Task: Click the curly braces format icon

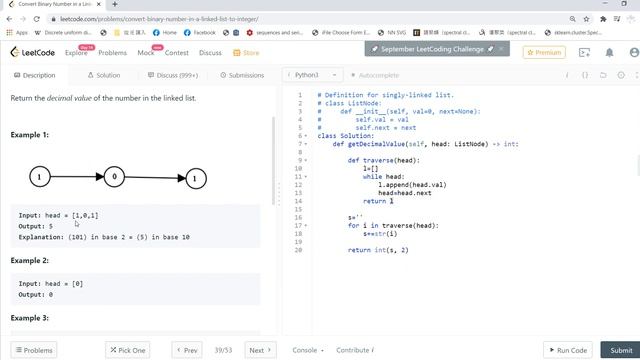Action: click(x=585, y=75)
